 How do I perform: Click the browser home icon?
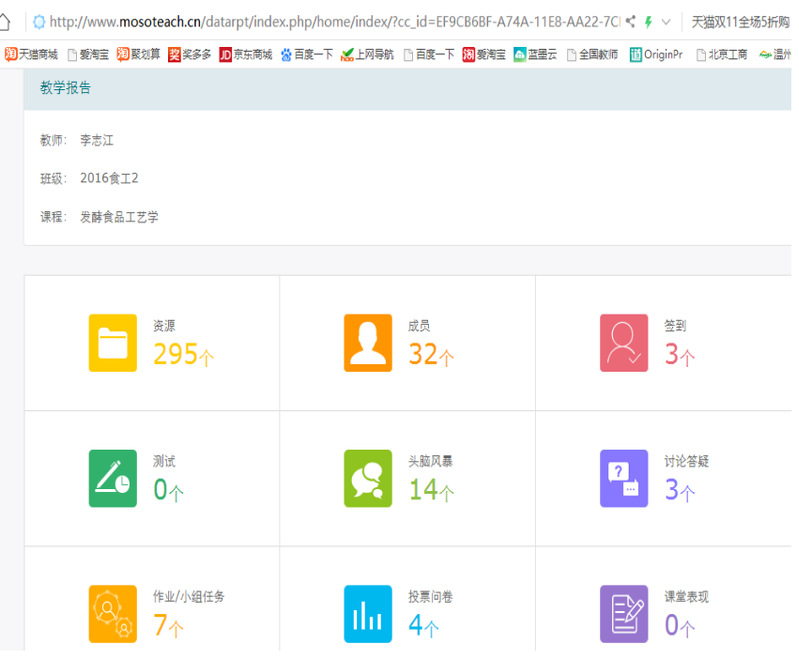coord(6,21)
